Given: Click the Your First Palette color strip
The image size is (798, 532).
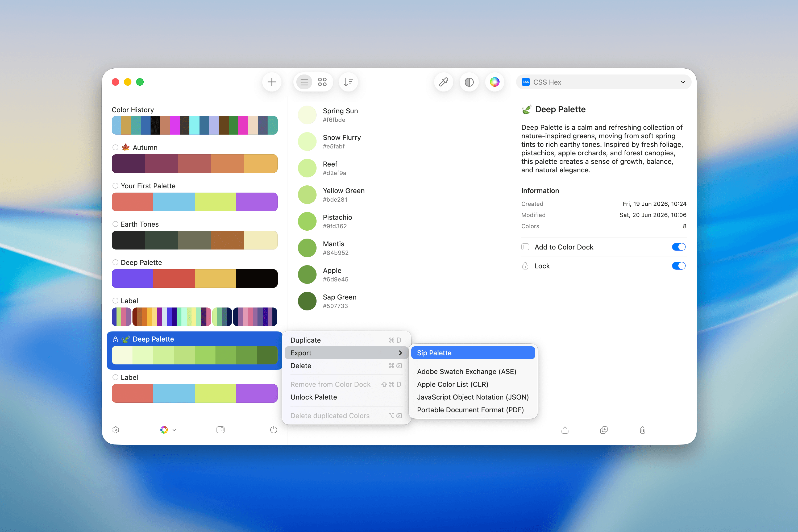Looking at the screenshot, I should (x=195, y=202).
